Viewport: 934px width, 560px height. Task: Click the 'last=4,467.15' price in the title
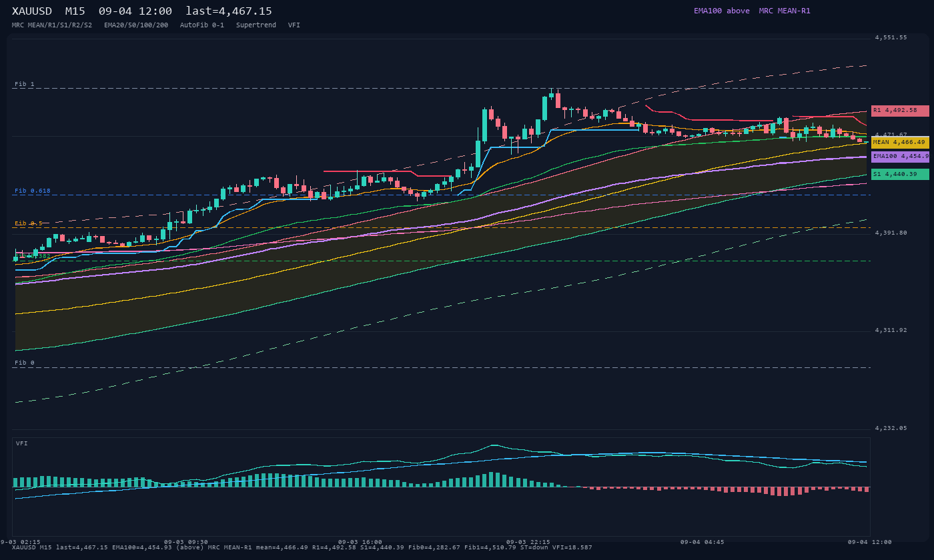coord(229,11)
